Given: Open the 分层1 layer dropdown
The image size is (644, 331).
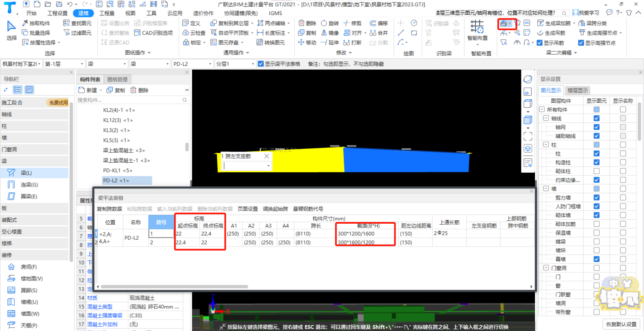Looking at the screenshot, I should point(235,64).
